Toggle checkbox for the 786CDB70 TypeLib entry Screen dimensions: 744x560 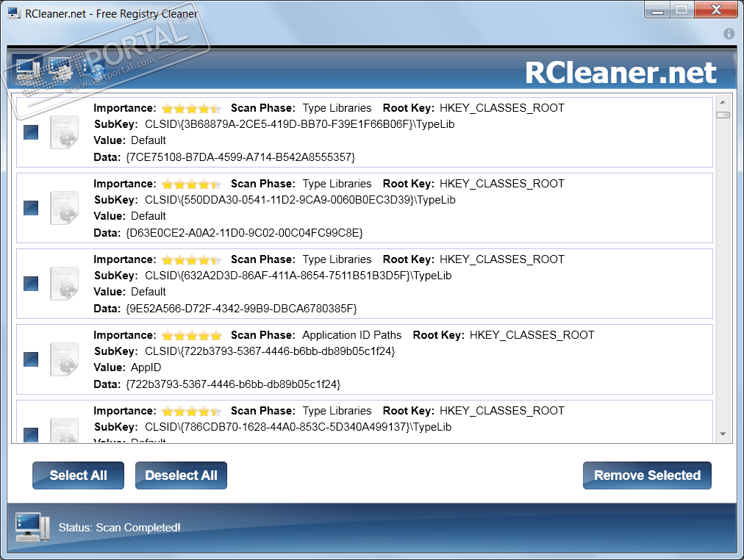(31, 435)
